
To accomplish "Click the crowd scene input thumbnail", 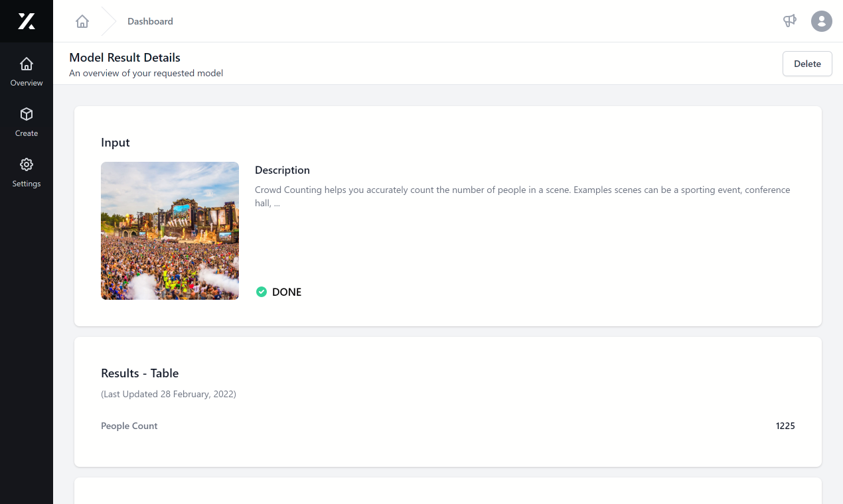I will (169, 230).
